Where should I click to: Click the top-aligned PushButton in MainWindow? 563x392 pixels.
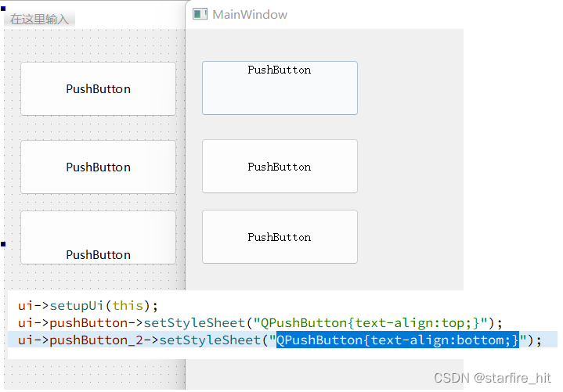point(280,88)
